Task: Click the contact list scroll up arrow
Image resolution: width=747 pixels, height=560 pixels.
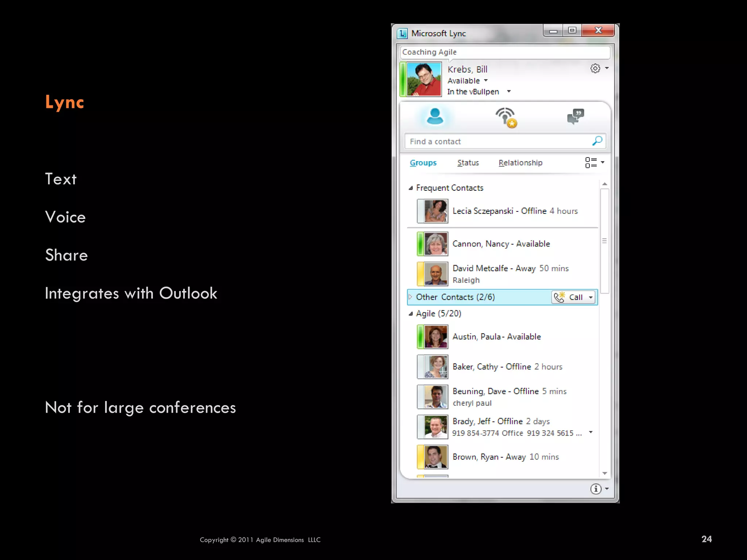Action: point(605,184)
